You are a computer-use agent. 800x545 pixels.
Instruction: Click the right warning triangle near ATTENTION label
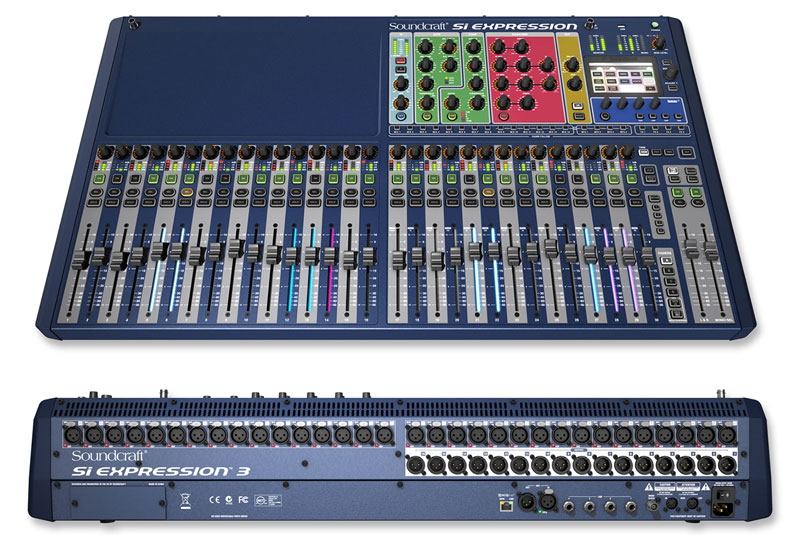(706, 487)
